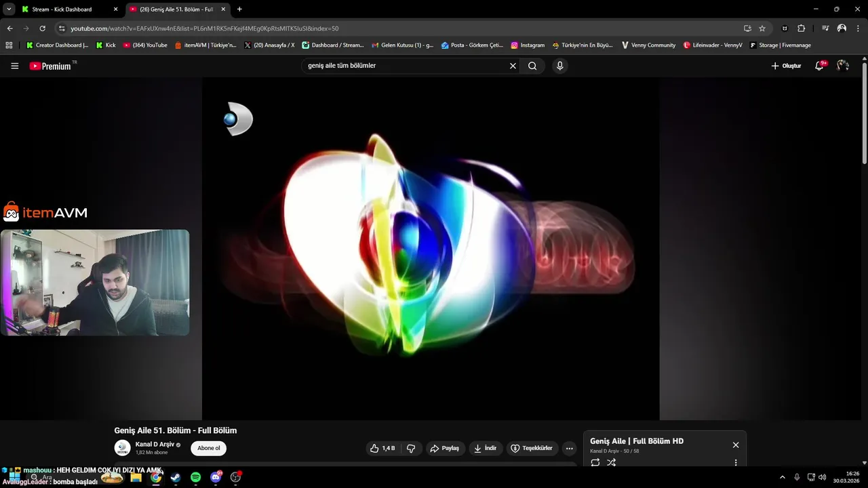Screen dimensions: 868x488
Task: Open the Chrome extensions puzzle icon
Action: pos(801,28)
